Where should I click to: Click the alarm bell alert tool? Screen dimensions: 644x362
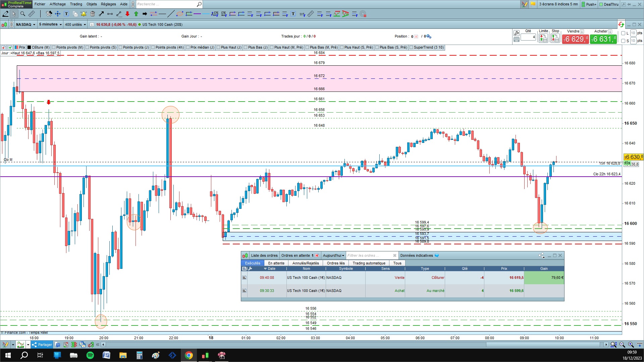[84, 14]
